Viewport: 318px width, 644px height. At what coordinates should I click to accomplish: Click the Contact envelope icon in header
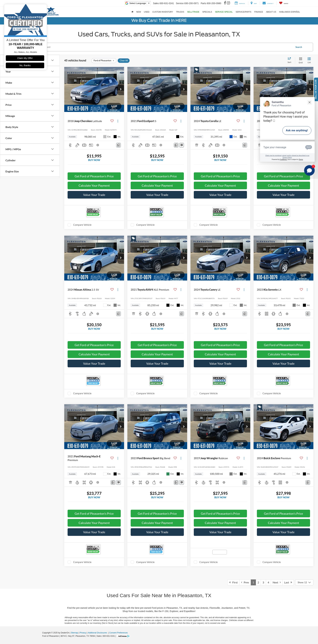264,3
